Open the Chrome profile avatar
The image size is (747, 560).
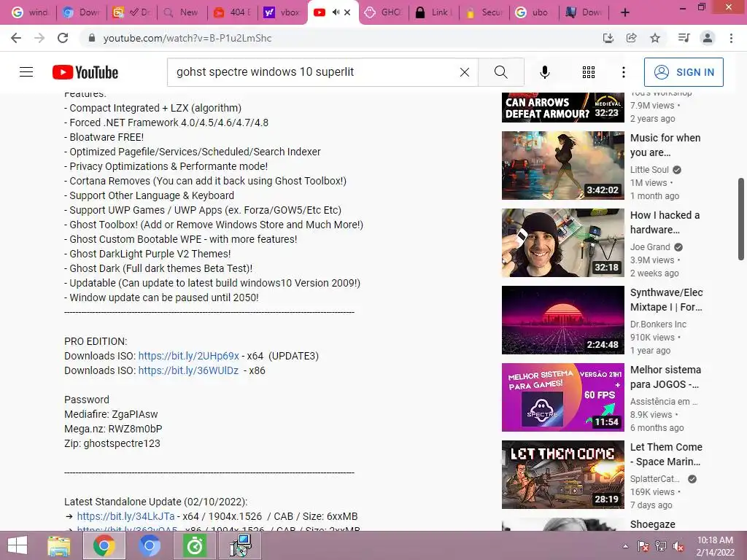(708, 38)
